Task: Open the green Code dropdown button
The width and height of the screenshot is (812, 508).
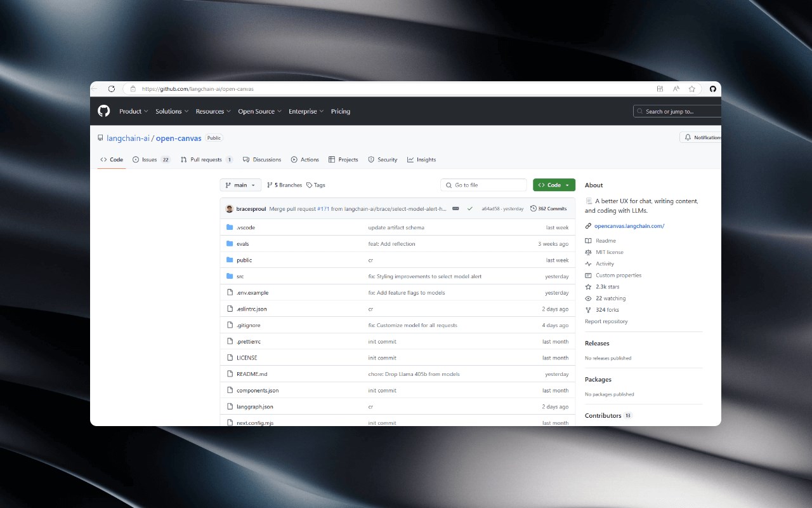Action: tap(554, 185)
